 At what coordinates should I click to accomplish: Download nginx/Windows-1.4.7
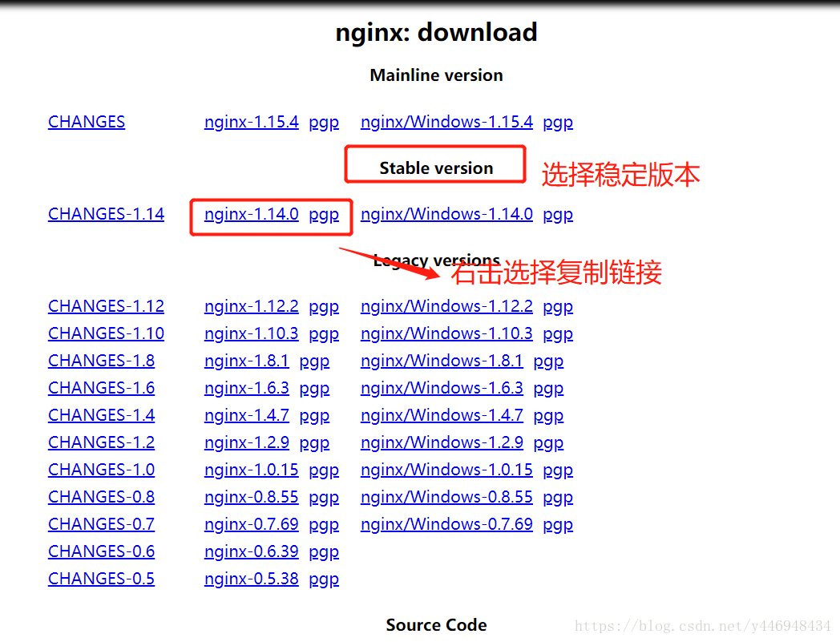[442, 416]
